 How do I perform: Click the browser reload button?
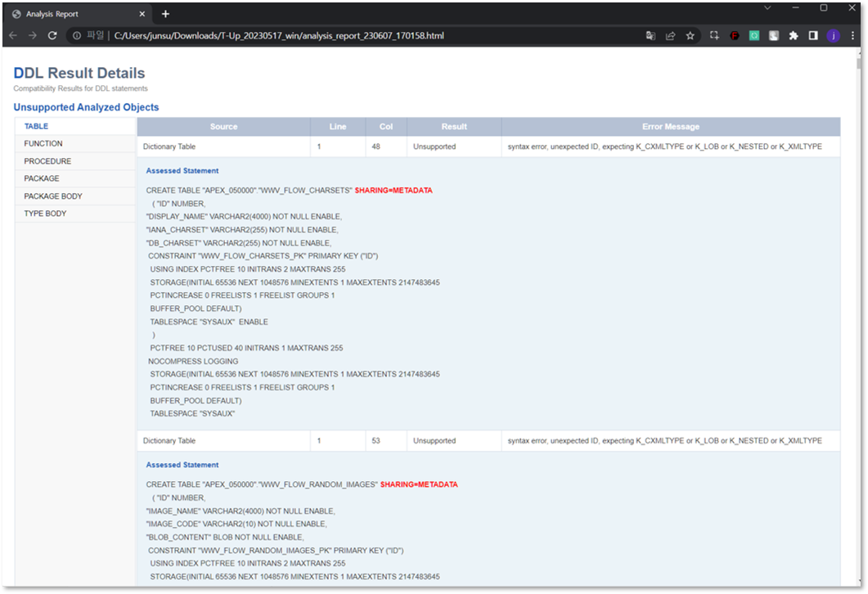coord(52,36)
